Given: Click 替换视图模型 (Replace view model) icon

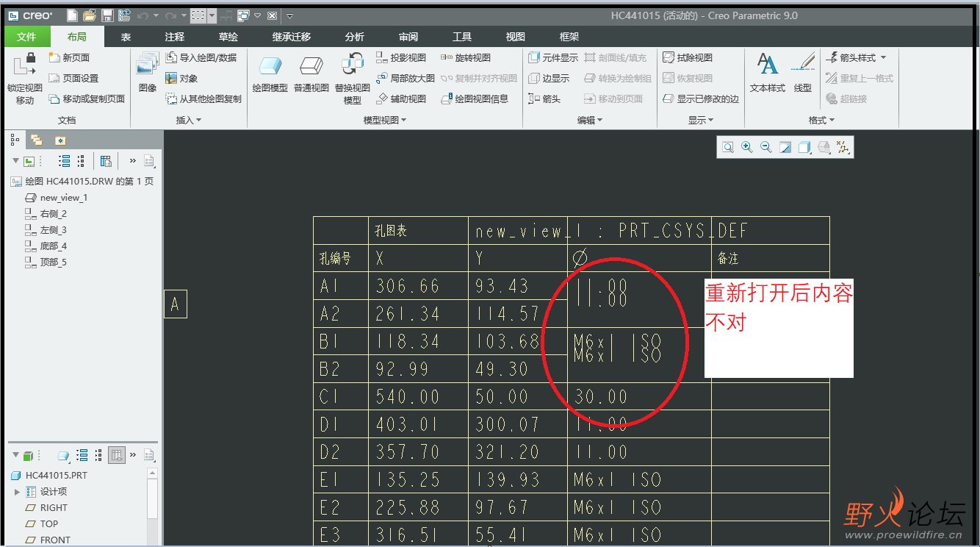Looking at the screenshot, I should 353,78.
